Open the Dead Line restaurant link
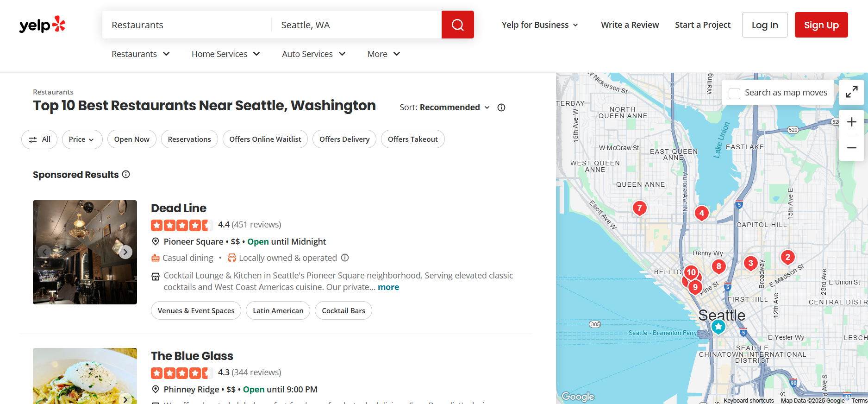Screen dimensions: 868x404 tap(179, 208)
